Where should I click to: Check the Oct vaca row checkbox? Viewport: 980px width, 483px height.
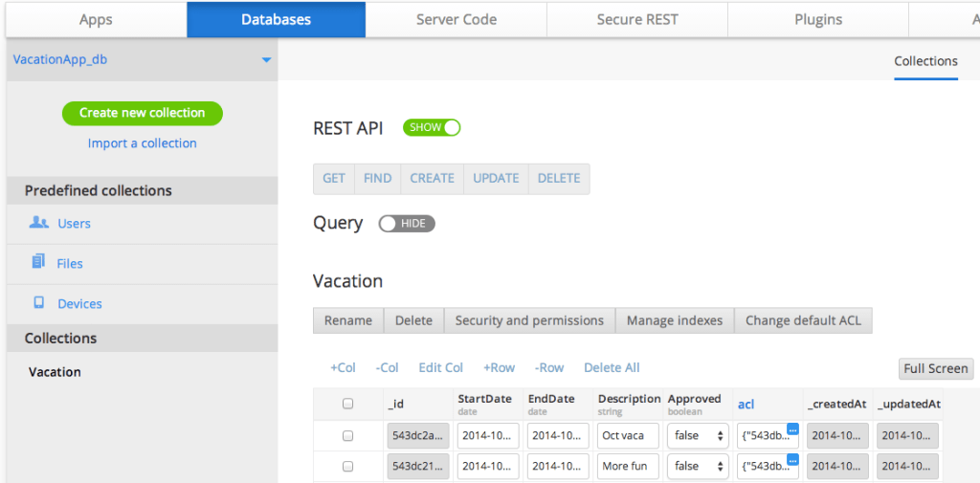(348, 436)
